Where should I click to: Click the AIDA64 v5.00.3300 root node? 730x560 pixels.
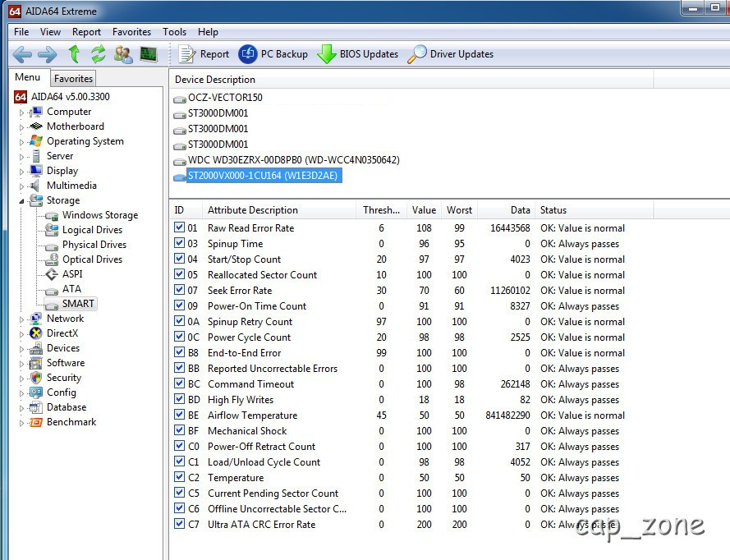click(x=71, y=97)
